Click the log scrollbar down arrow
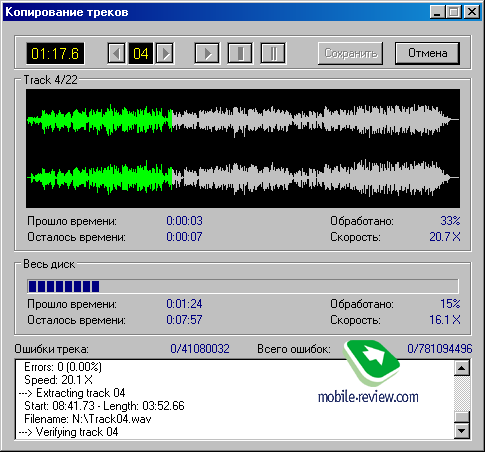This screenshot has width=485, height=452. (x=462, y=431)
